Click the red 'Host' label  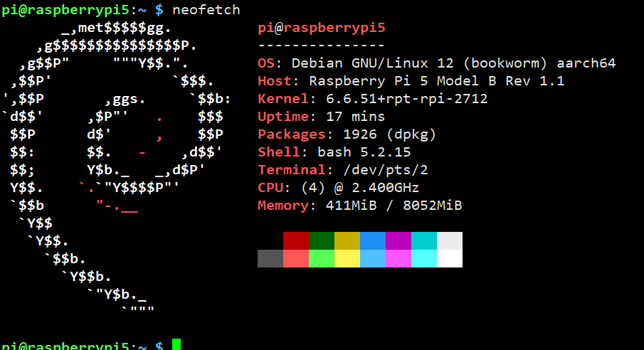click(275, 81)
